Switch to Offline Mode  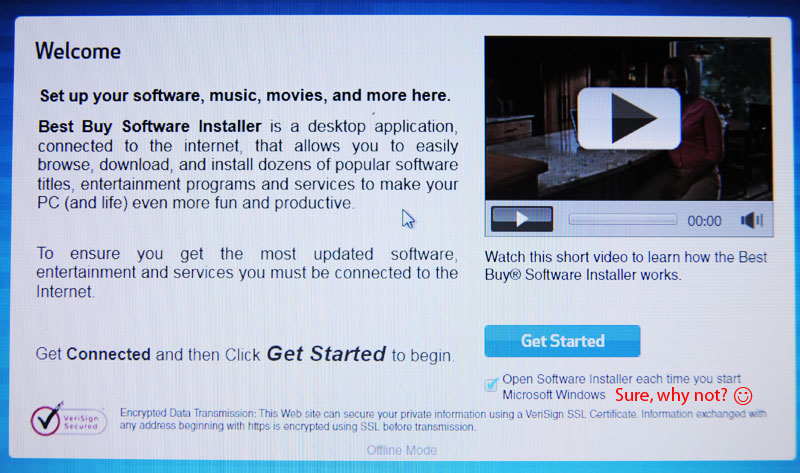(x=402, y=450)
